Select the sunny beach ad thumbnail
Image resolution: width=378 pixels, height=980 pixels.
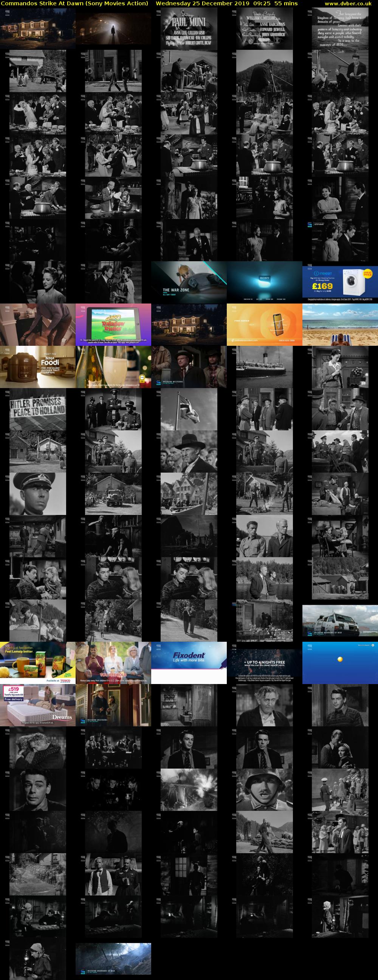pos(340,325)
